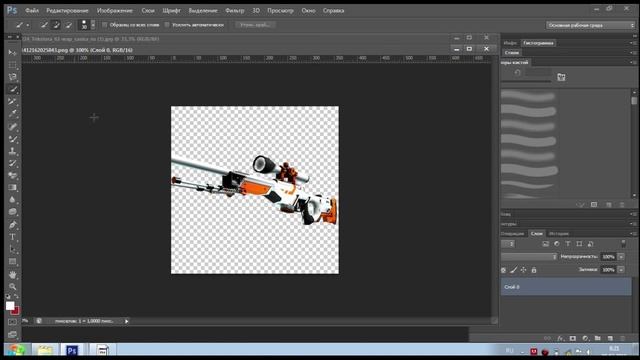
Task: Toggle layer filtering switch
Action: click(623, 244)
